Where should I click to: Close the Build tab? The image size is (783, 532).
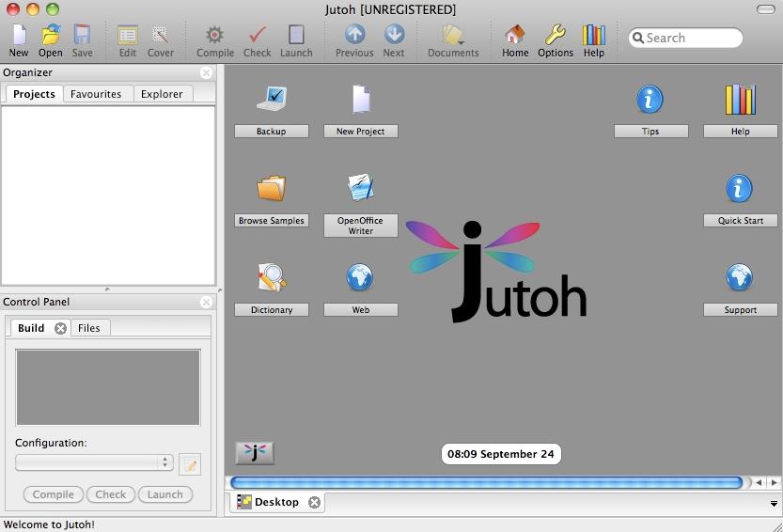(x=60, y=328)
